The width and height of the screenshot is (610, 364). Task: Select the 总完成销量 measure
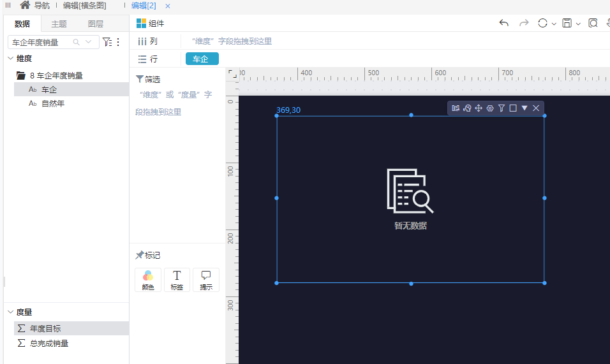pos(71,343)
